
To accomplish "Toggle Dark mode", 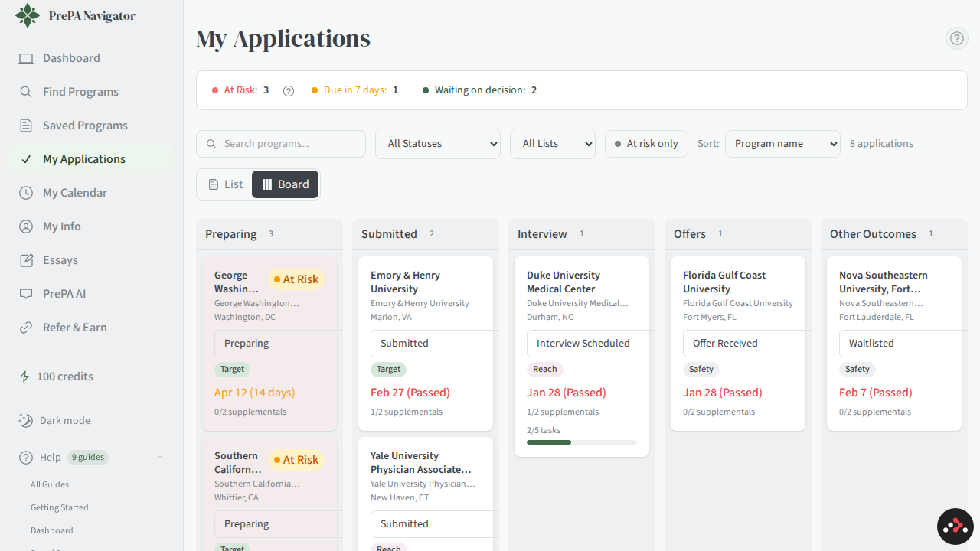I will click(54, 420).
